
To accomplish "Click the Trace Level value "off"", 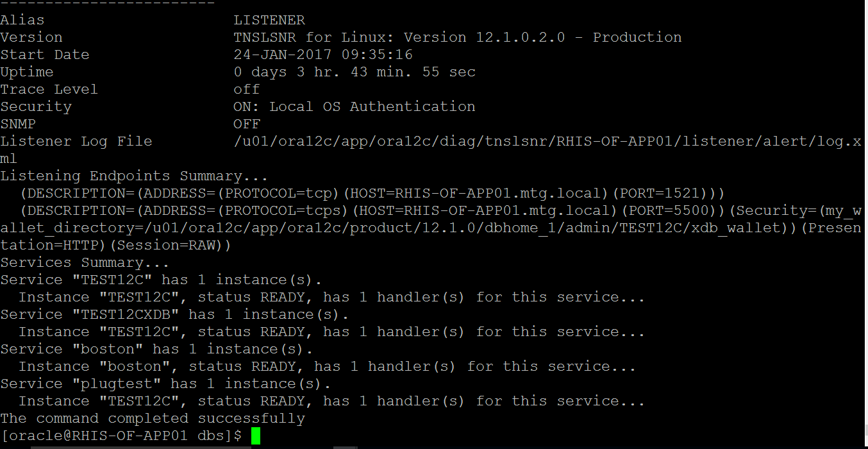I will (247, 90).
